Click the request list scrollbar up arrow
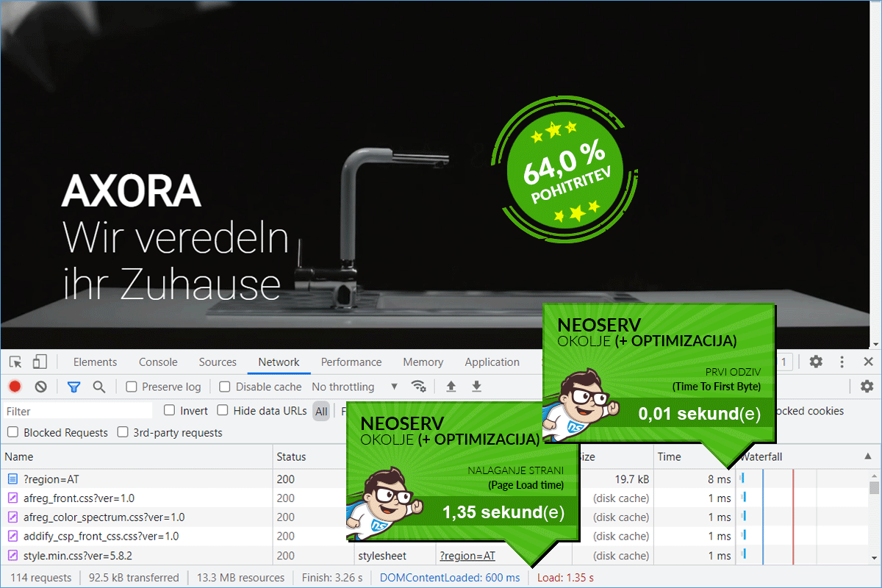Screen dimensions: 882x588 pyautogui.click(x=875, y=476)
